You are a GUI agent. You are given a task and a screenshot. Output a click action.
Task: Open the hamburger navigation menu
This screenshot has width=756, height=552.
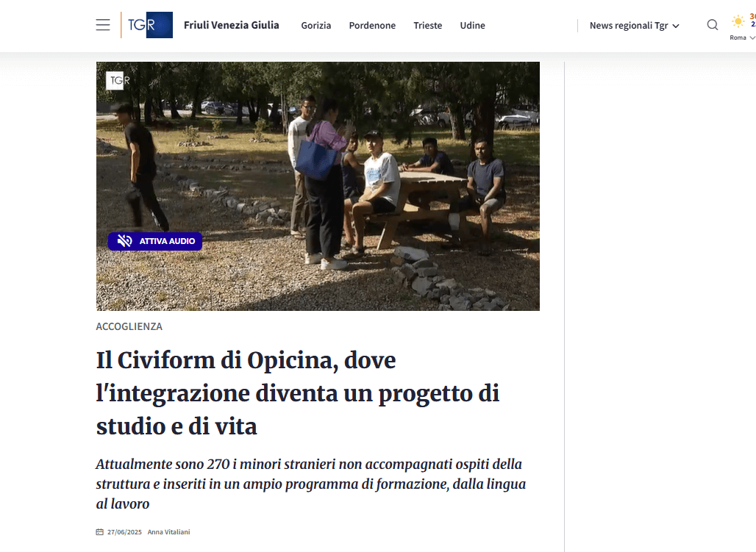tap(103, 25)
